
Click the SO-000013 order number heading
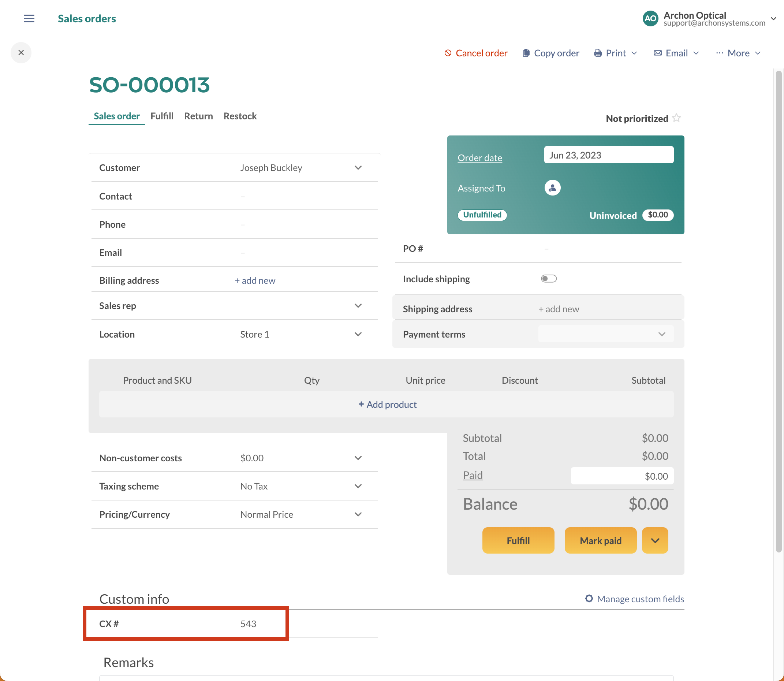click(149, 84)
